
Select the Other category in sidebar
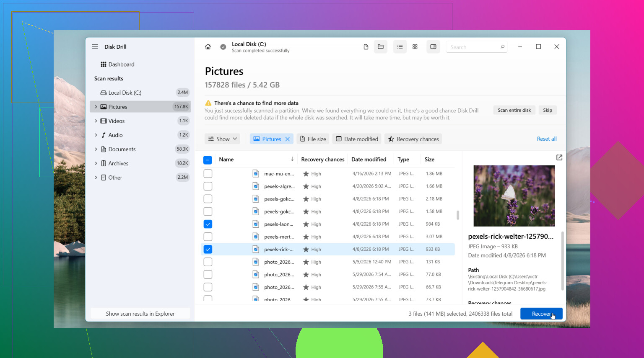click(140, 178)
